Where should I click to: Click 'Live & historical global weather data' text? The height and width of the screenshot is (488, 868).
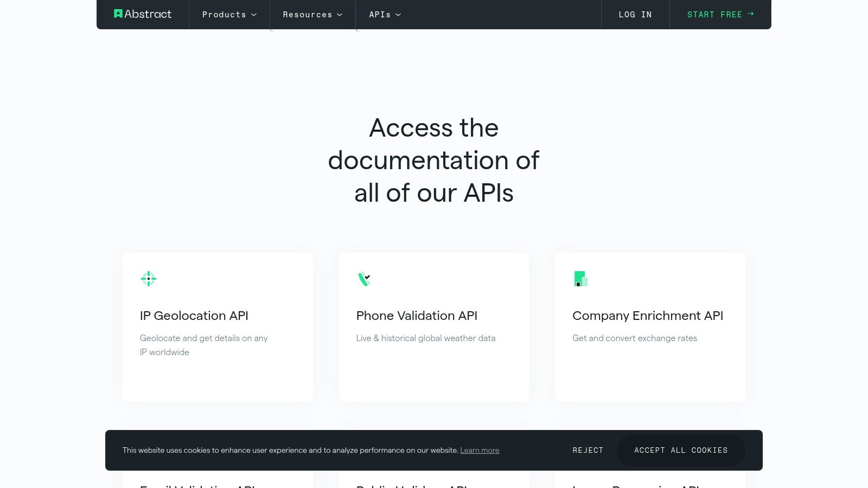pyautogui.click(x=426, y=338)
